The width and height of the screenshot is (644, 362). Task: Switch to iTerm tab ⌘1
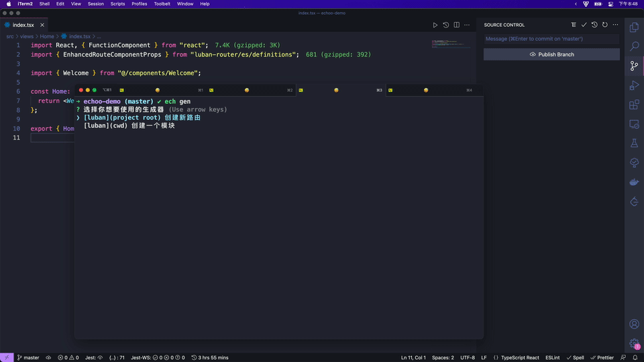[160, 90]
